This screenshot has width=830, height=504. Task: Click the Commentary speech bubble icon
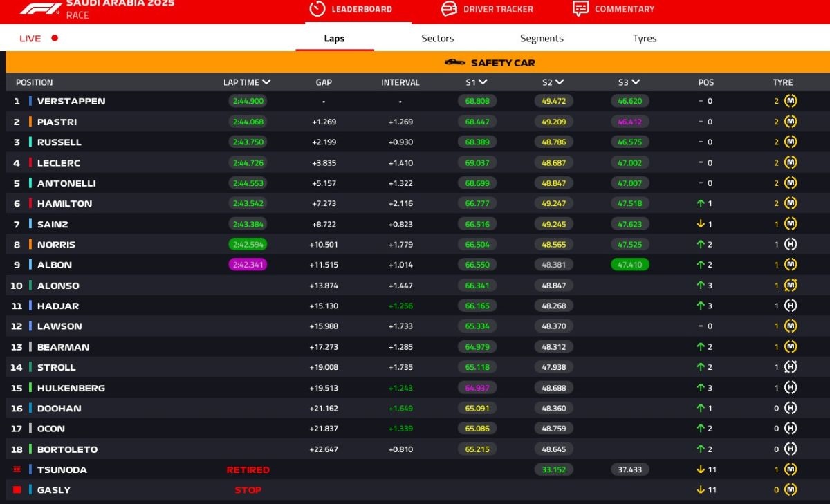(x=580, y=9)
